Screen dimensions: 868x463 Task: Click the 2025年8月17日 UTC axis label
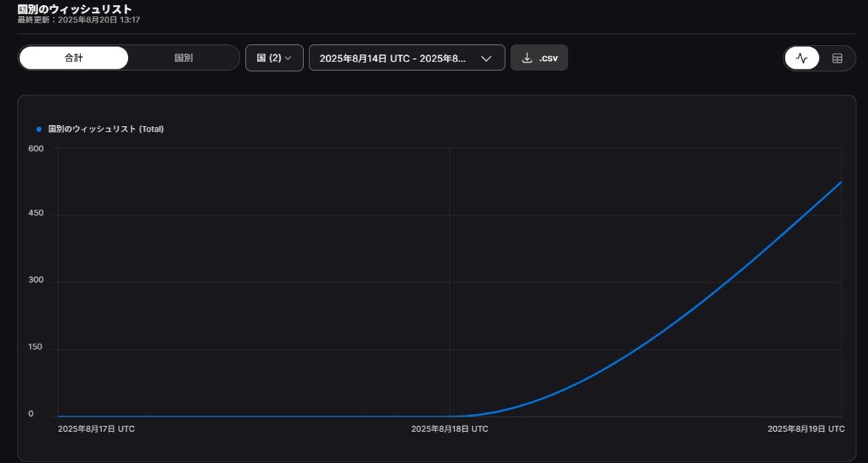[x=96, y=429]
